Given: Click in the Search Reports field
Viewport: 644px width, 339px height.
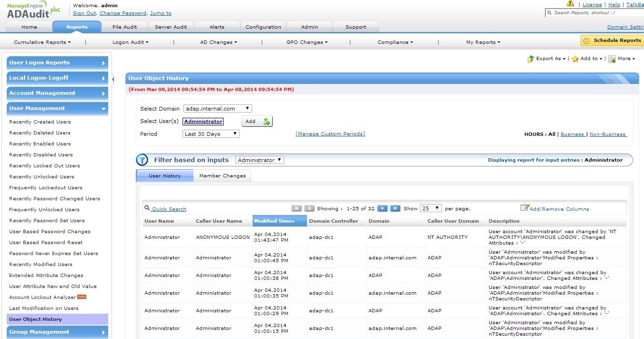Looking at the screenshot, I should click(x=596, y=13).
